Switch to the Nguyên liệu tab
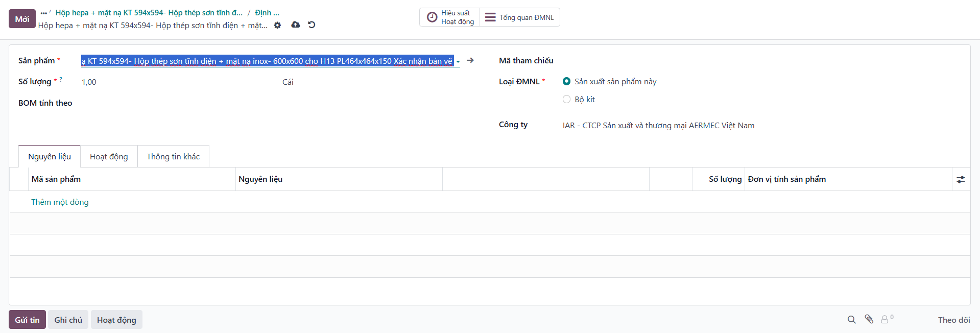Image resolution: width=980 pixels, height=333 pixels. [x=50, y=156]
